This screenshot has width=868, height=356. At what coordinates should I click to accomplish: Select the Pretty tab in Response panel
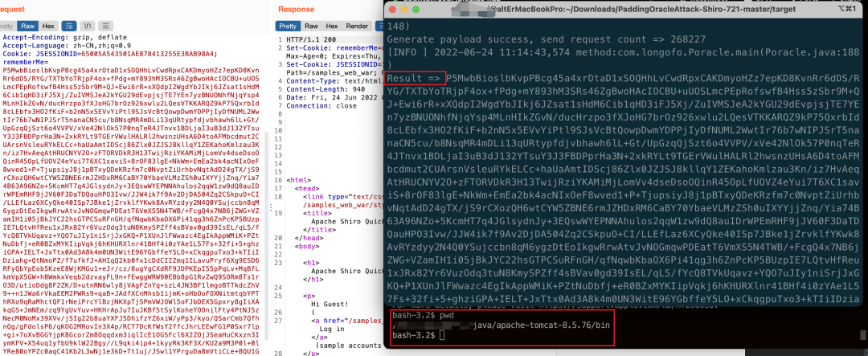(x=288, y=26)
